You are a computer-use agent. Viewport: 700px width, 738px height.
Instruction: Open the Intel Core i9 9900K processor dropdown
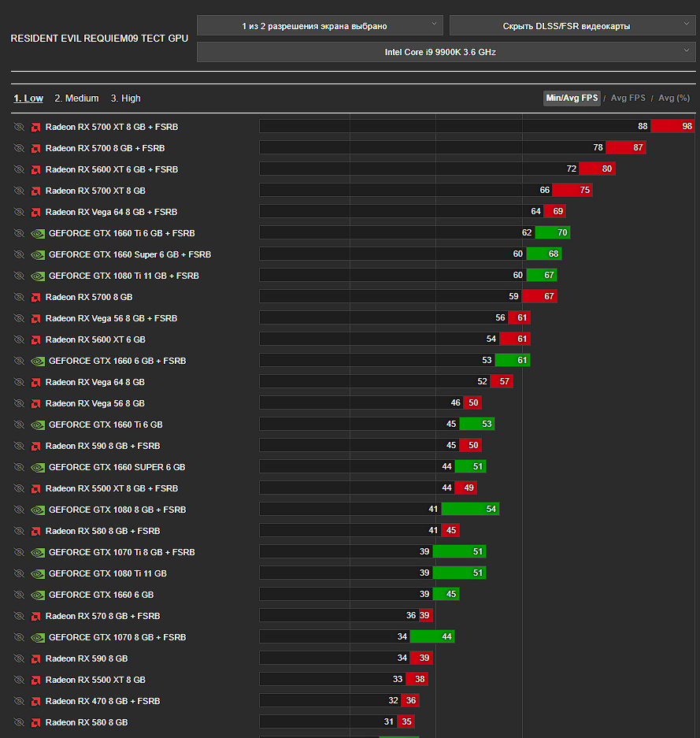pyautogui.click(x=446, y=52)
